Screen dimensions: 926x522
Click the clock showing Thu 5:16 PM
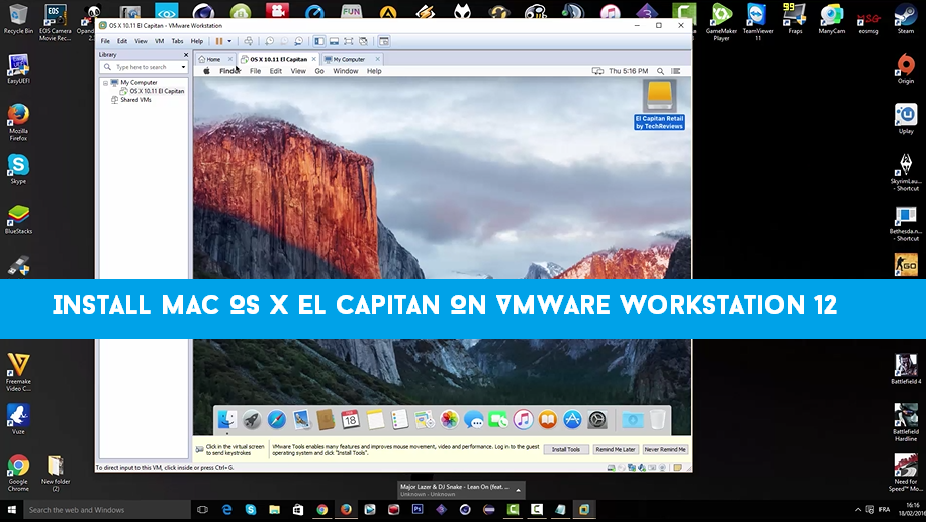[x=628, y=71]
